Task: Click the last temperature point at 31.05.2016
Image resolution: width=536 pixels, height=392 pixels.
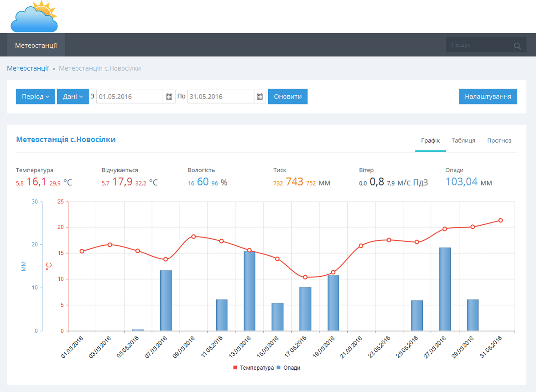Action: coord(500,220)
